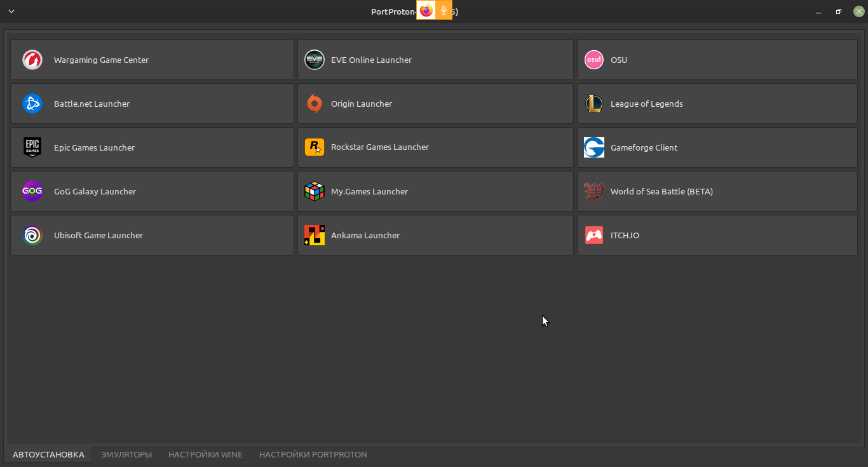Image resolution: width=868 pixels, height=467 pixels.
Task: Click the EVE Online logo icon
Action: point(315,60)
